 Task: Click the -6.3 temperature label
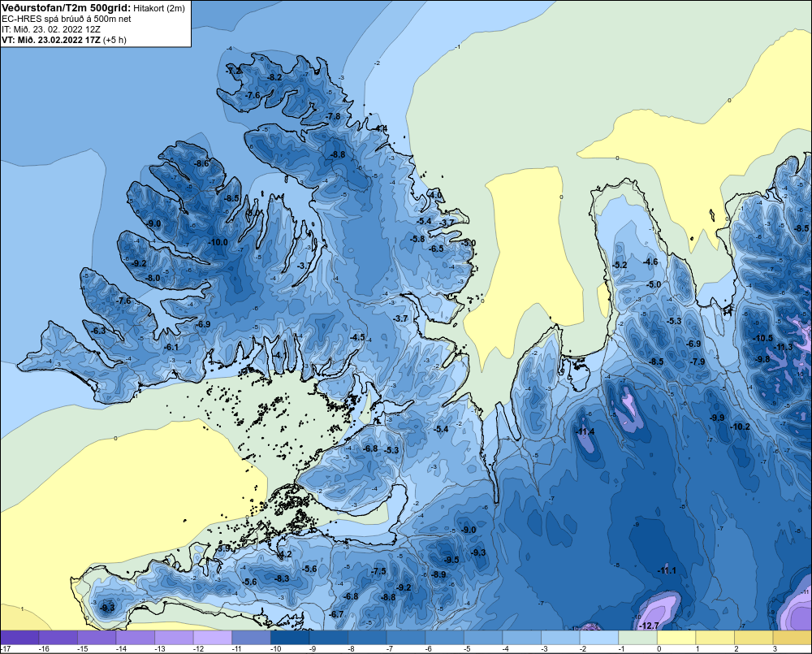[98, 331]
